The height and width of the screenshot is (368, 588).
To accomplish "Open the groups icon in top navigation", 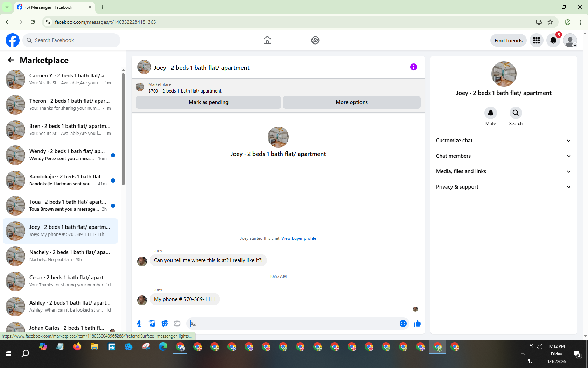I will pyautogui.click(x=315, y=40).
